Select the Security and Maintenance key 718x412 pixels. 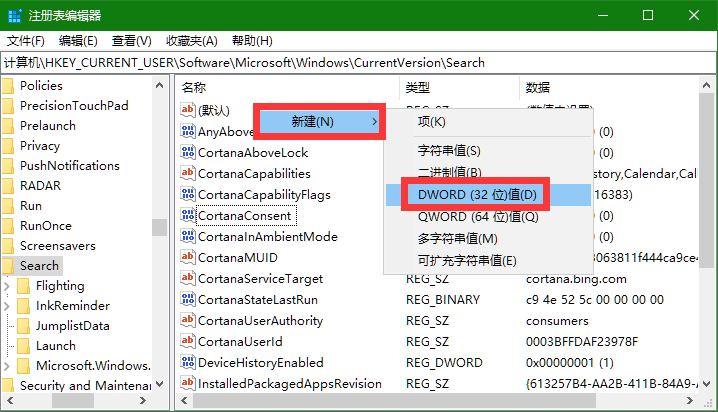click(x=85, y=385)
